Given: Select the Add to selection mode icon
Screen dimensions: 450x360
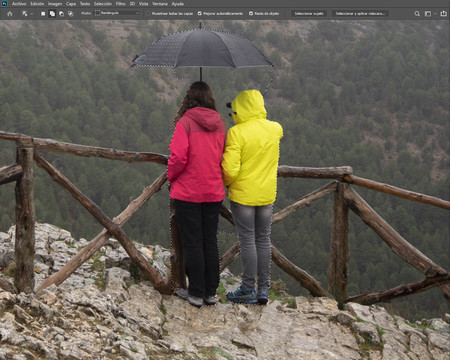Looking at the screenshot, I should coord(52,14).
